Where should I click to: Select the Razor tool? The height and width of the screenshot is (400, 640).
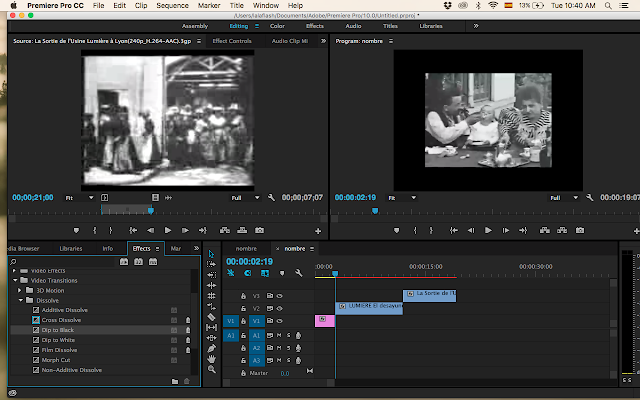pyautogui.click(x=211, y=317)
